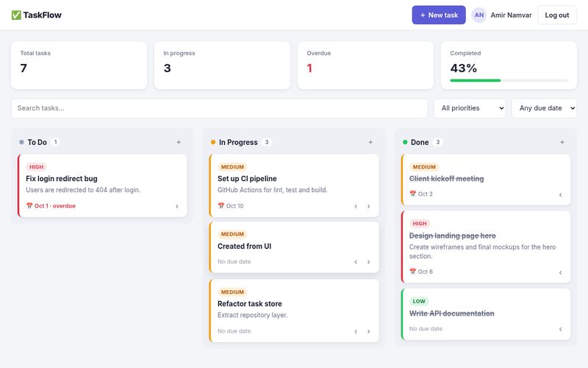Click the TaskFlow brand name
588x368 pixels.
point(43,15)
